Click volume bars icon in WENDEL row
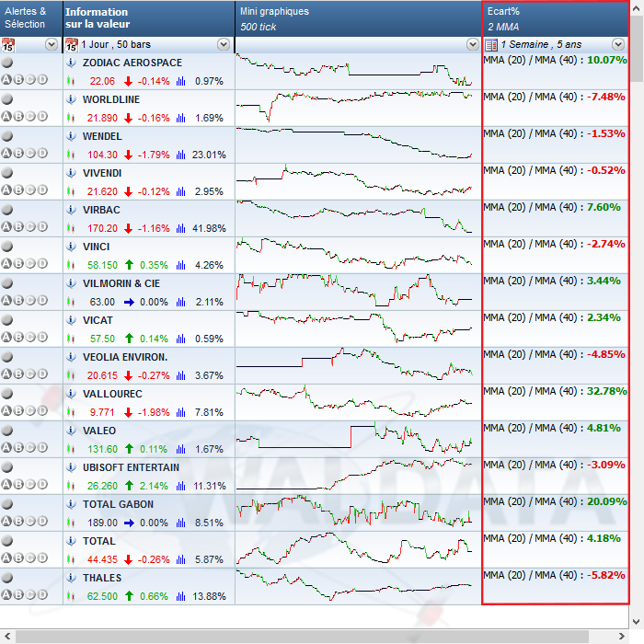 click(x=180, y=155)
